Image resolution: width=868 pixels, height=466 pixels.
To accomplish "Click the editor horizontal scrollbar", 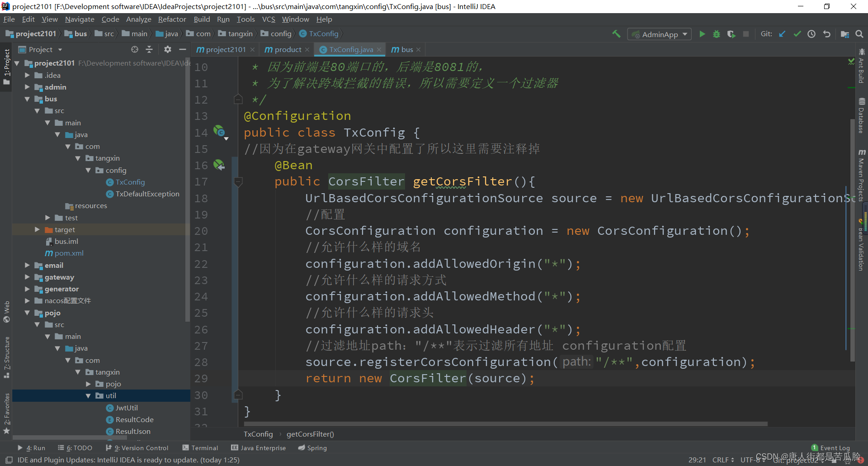I will (505, 424).
